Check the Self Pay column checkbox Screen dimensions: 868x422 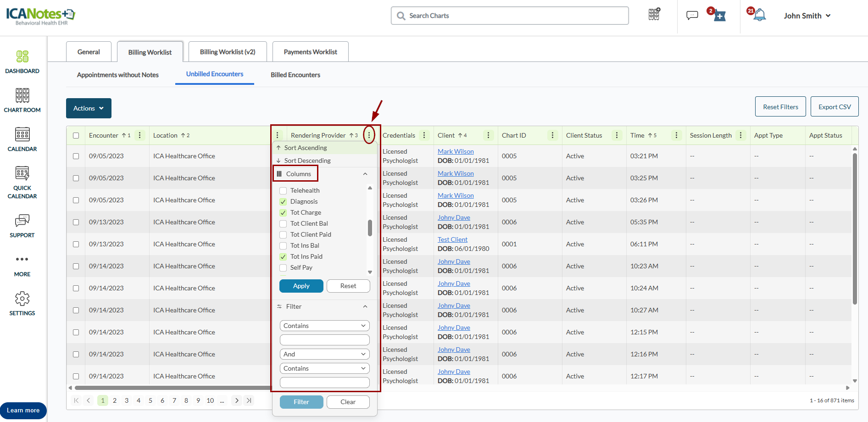point(283,268)
